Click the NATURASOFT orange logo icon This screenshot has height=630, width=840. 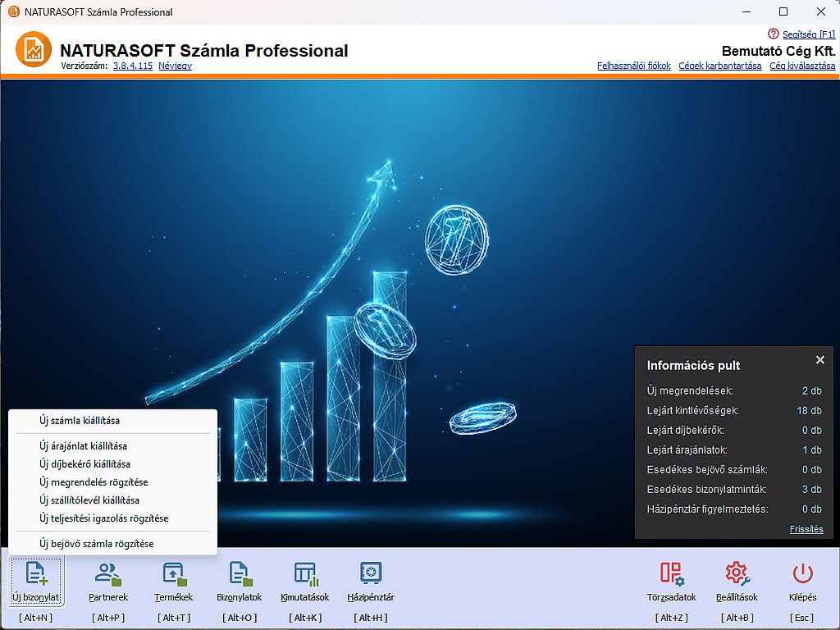point(34,50)
